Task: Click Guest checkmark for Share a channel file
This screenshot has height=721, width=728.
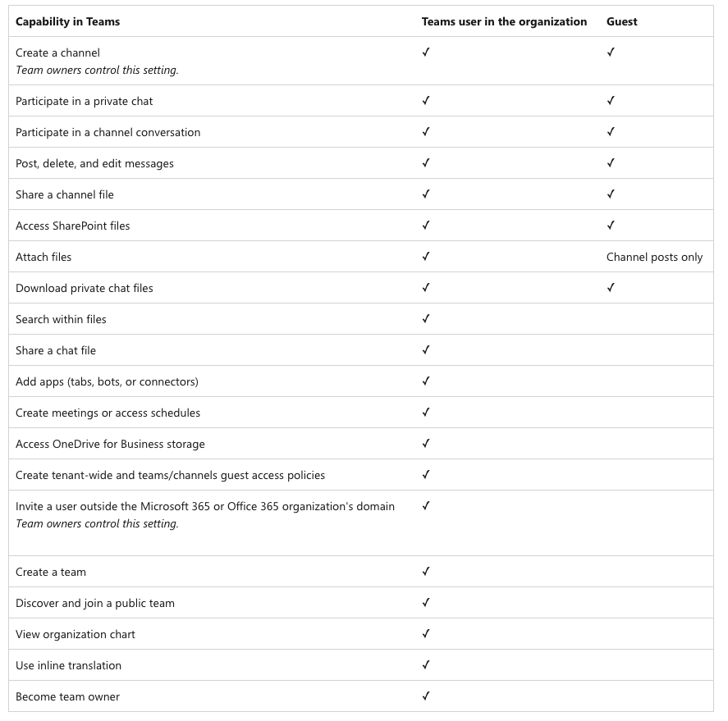Action: (x=611, y=194)
